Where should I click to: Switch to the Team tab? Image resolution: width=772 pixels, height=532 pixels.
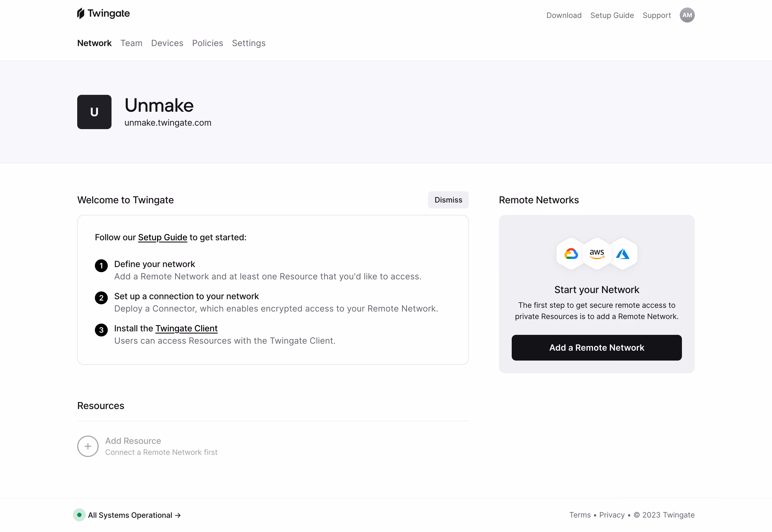tap(131, 43)
